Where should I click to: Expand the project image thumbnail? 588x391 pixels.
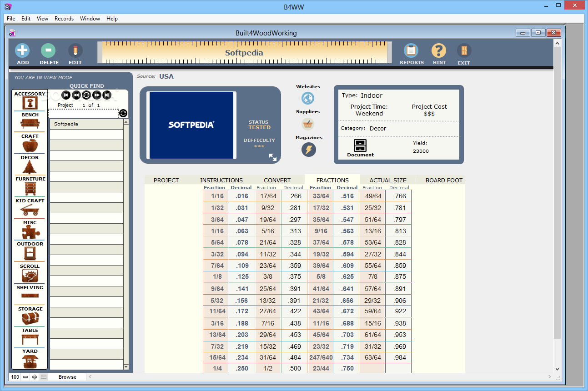(x=273, y=157)
